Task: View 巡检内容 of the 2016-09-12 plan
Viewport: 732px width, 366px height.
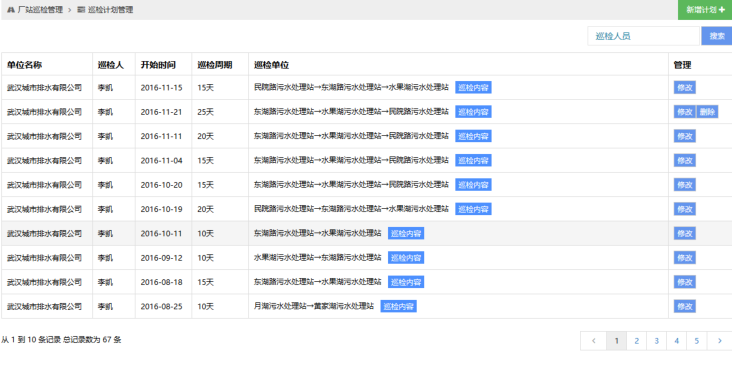Action: coord(406,258)
